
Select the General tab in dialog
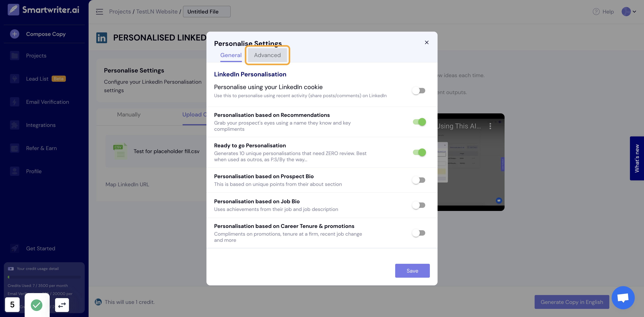[231, 55]
